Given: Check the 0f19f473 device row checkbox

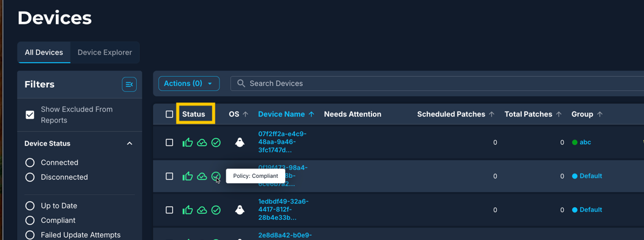Looking at the screenshot, I should 169,176.
